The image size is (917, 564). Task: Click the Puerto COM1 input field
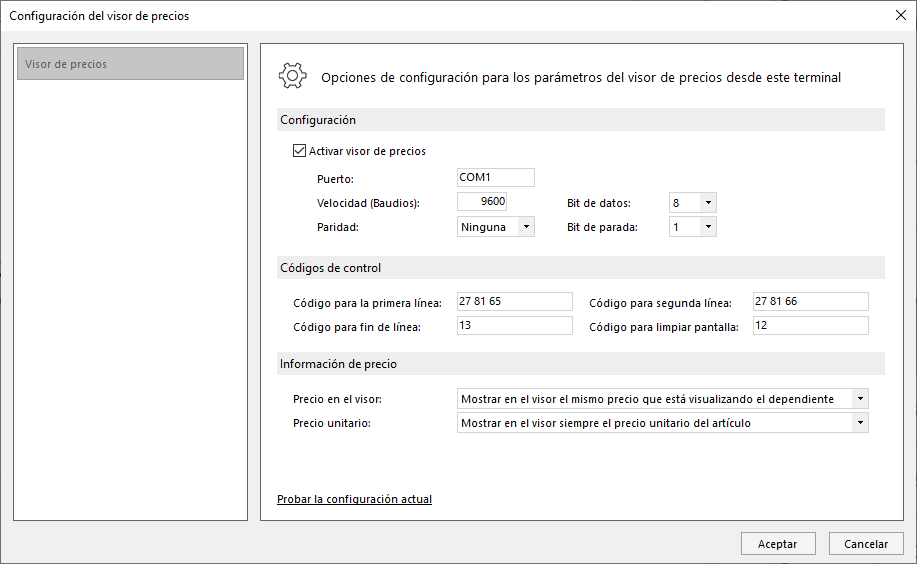coord(495,177)
